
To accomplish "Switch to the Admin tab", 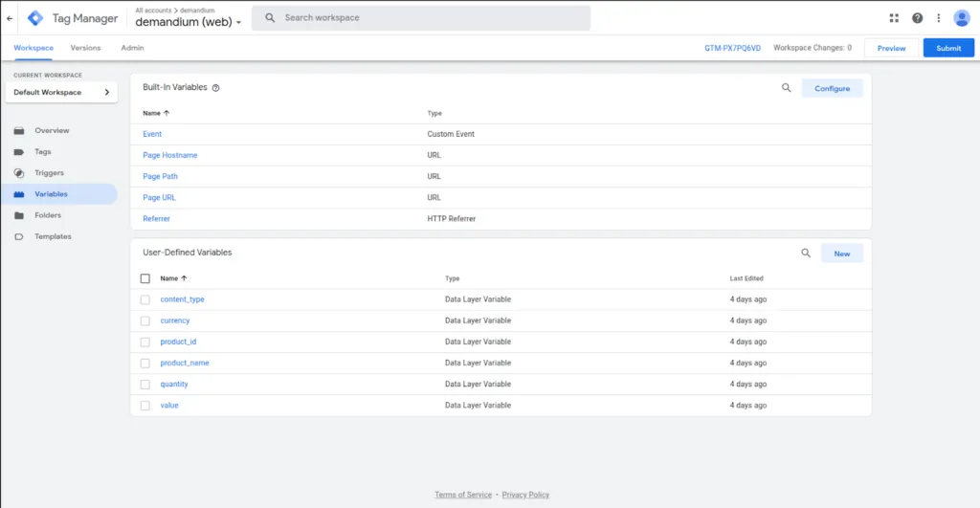I will 132,48.
